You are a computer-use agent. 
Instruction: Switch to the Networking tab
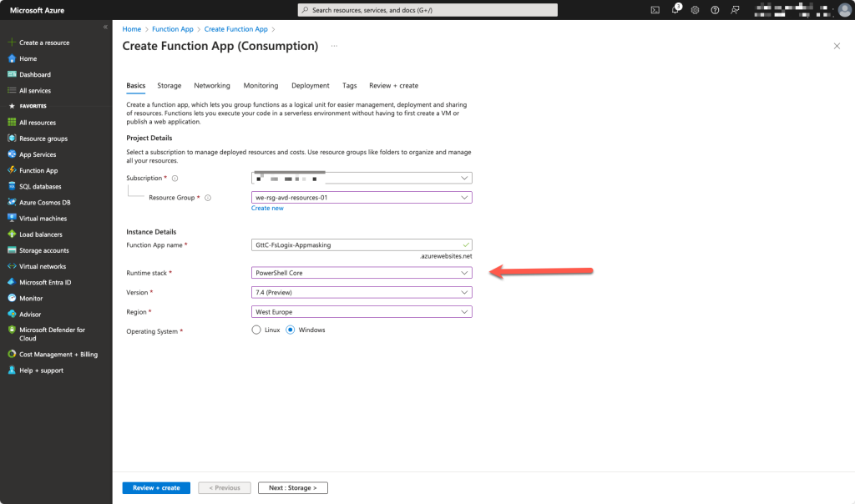coord(212,86)
